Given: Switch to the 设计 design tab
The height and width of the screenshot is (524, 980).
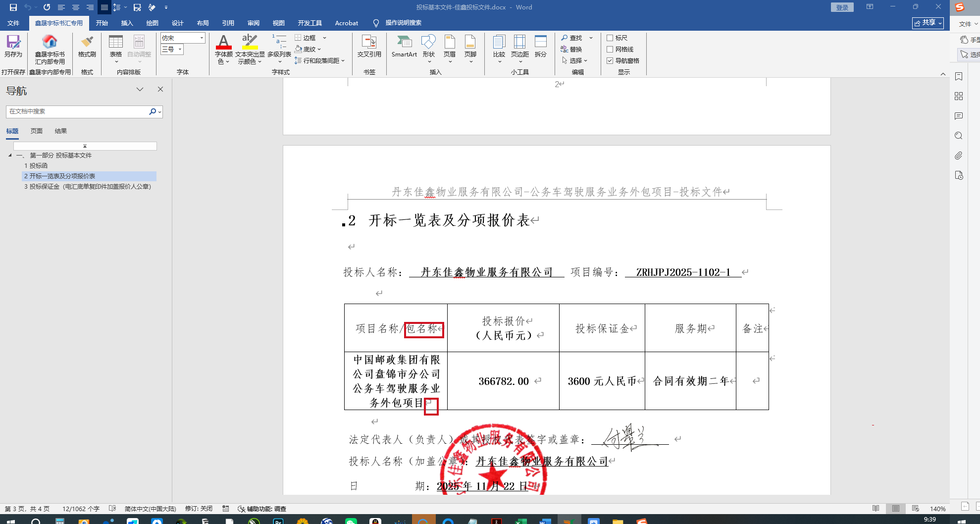Looking at the screenshot, I should pyautogui.click(x=178, y=23).
